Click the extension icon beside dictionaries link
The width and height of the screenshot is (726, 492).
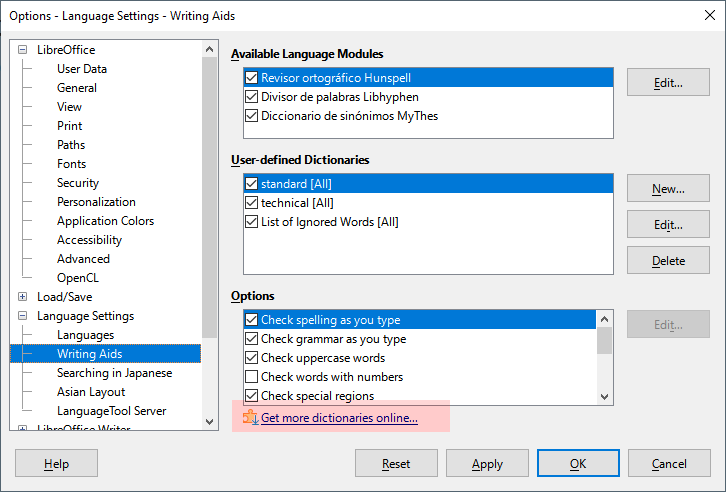(x=250, y=417)
